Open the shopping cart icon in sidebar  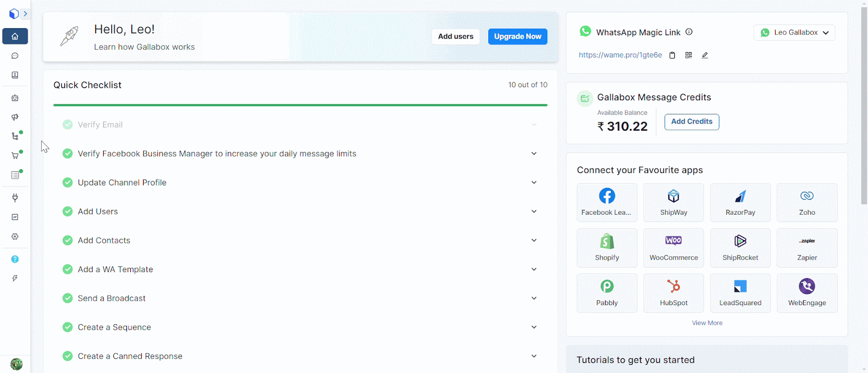[15, 156]
